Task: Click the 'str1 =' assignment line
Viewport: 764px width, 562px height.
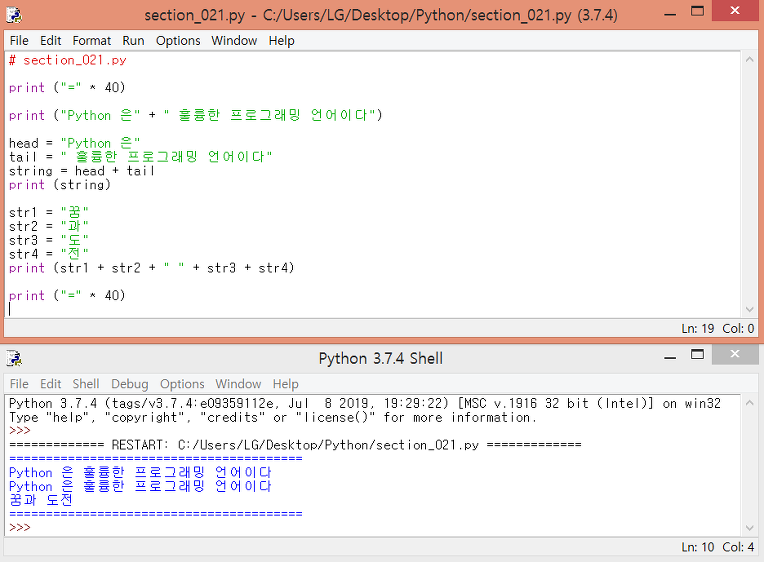Action: pyautogui.click(x=49, y=213)
